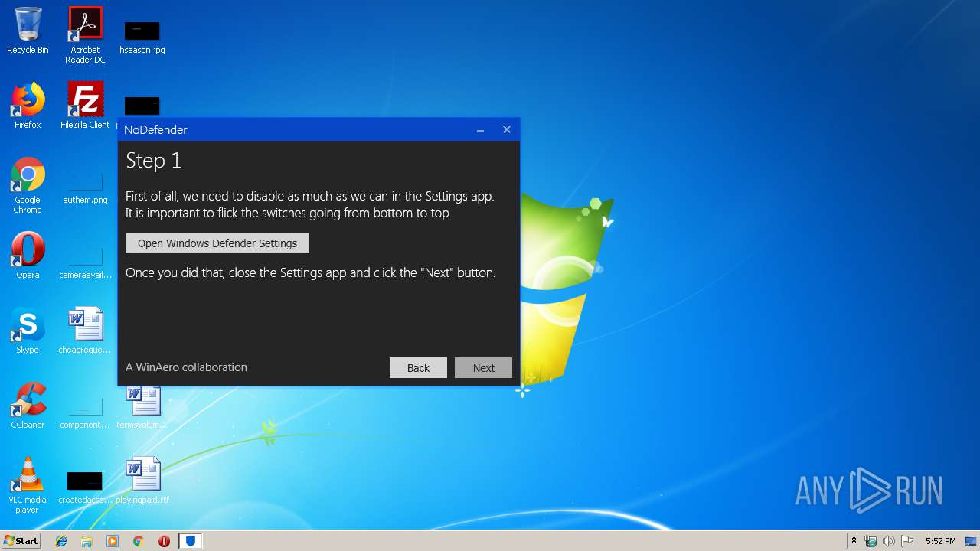Select the CCleaner desktop shortcut
The height and width of the screenshot is (551, 980).
(28, 406)
